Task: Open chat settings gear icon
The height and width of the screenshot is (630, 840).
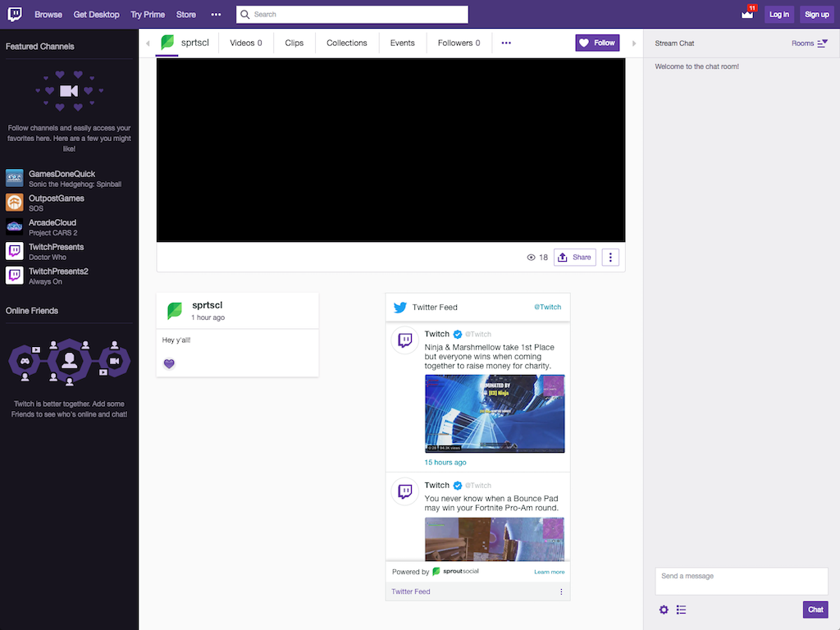Action: 664,609
